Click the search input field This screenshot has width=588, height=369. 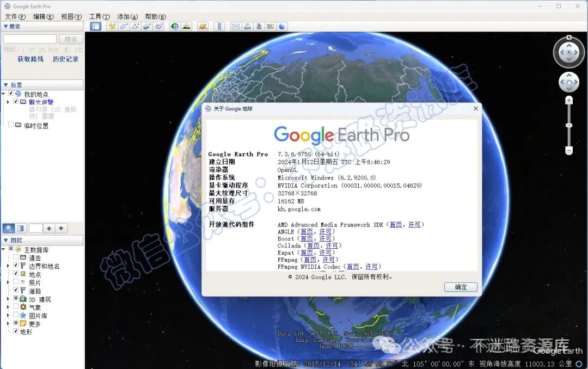[x=30, y=39]
